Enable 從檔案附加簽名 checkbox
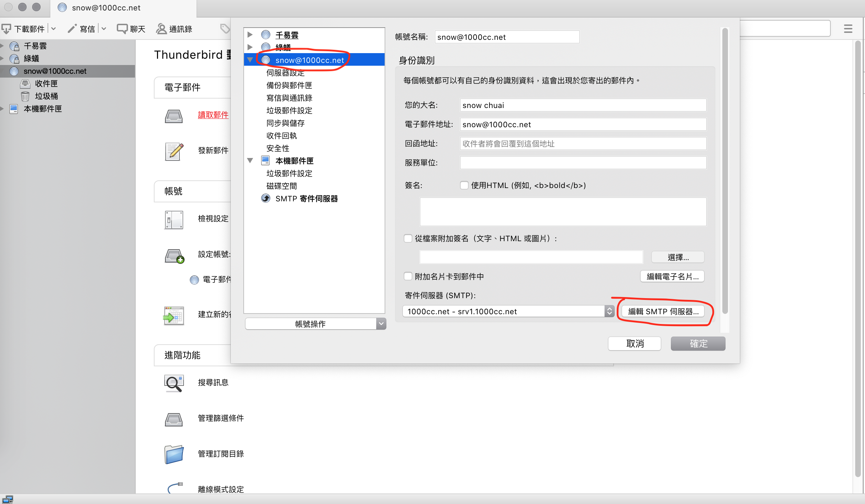This screenshot has height=504, width=865. (x=408, y=238)
